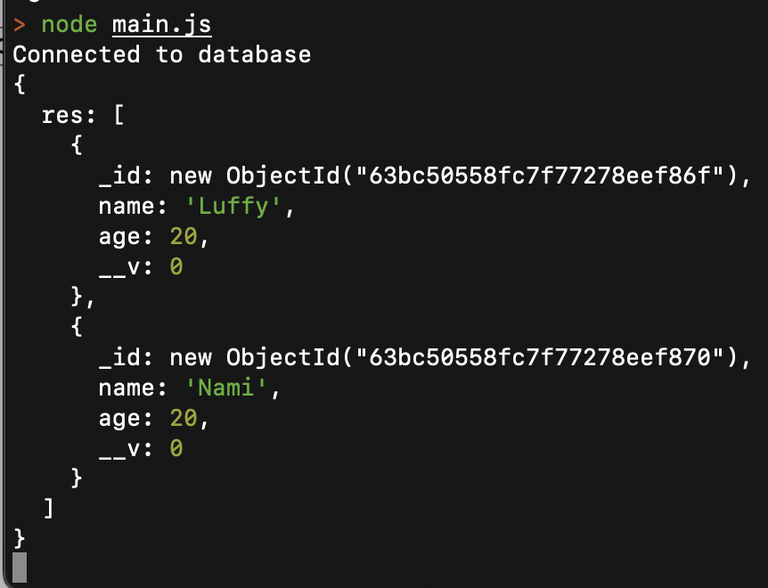Click the _id key in Luffy's record

click(118, 176)
